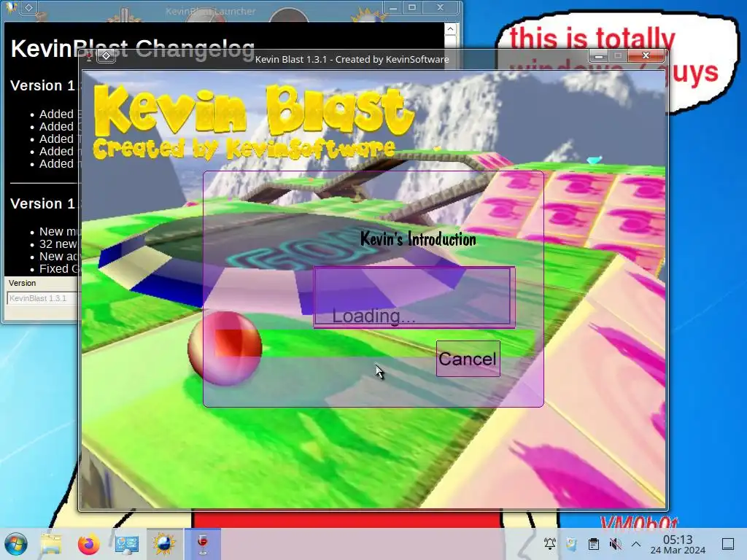Click the red ball loading indicator
747x560 pixels.
[x=225, y=348]
